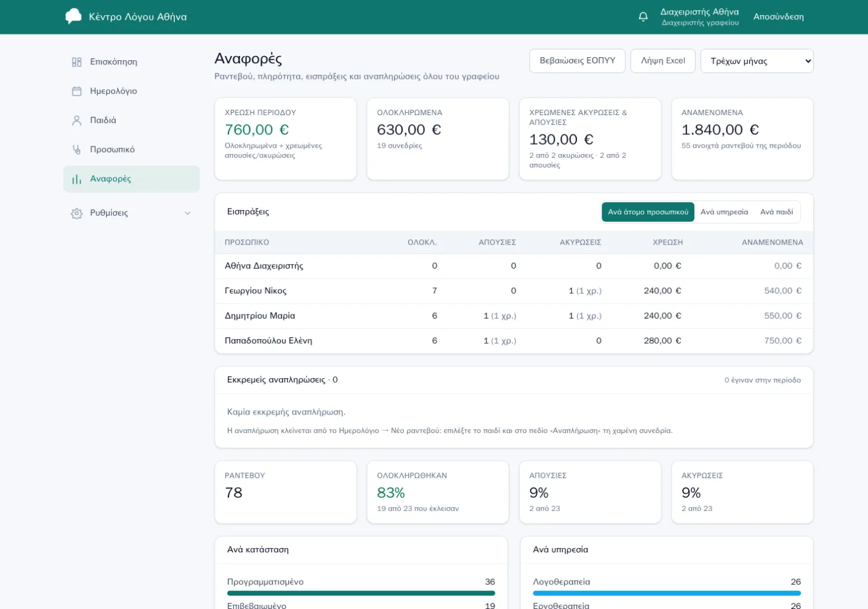Open the Τρέχων μήνας period dropdown
This screenshot has width=868, height=609.
(756, 61)
